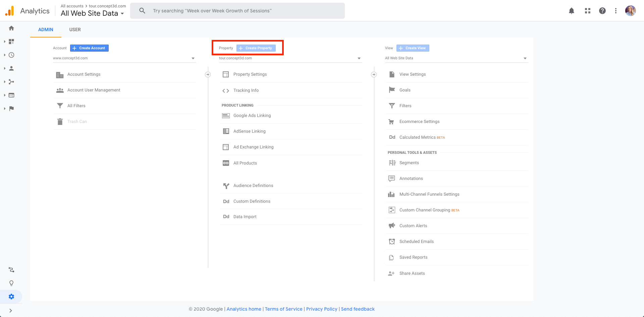Image resolution: width=644 pixels, height=317 pixels.
Task: Open Audience person icon in sidebar
Action: (11, 68)
